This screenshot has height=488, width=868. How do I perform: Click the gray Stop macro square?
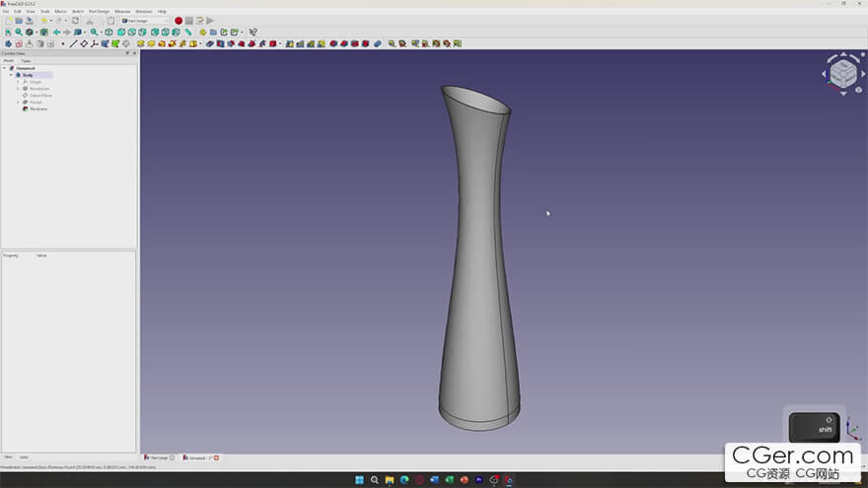click(x=188, y=21)
